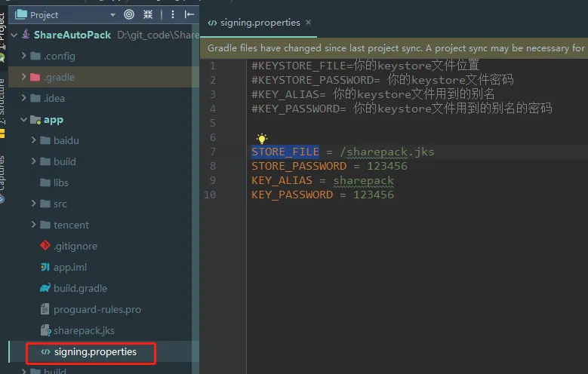Click the build.gradle elephant icon
Image resolution: width=588 pixels, height=374 pixels.
pos(45,288)
